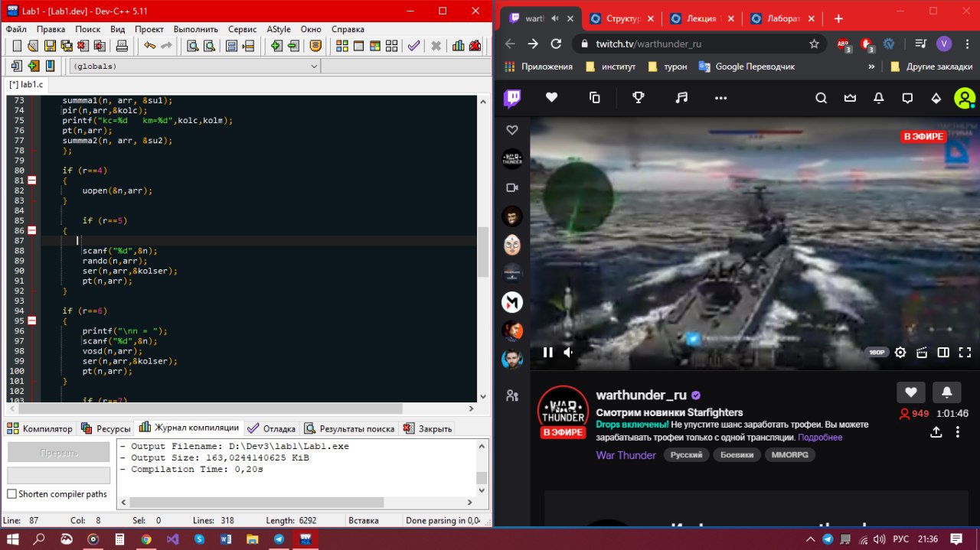Toggle Shorten compiler paths checkbox
980x550 pixels.
click(11, 494)
